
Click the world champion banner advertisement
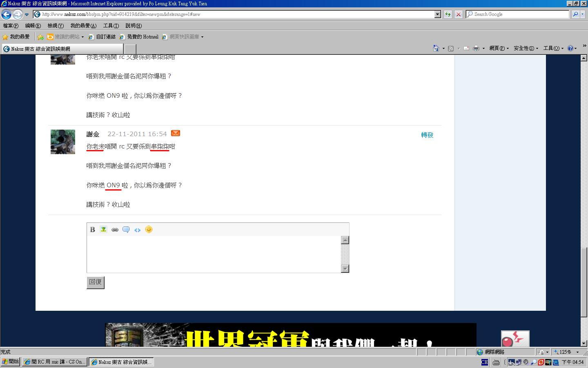point(291,335)
